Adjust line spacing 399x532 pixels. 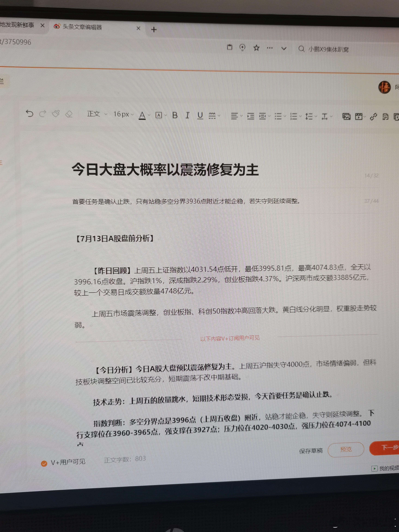click(x=309, y=117)
